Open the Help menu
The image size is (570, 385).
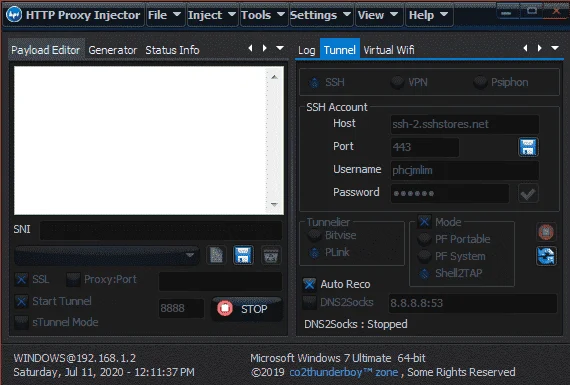pyautogui.click(x=429, y=15)
